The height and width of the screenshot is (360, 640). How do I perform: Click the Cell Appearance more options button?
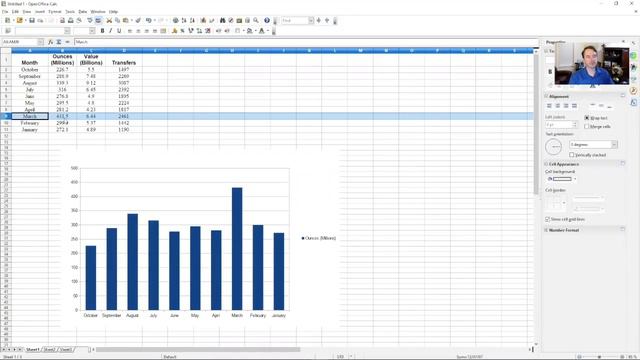point(623,164)
